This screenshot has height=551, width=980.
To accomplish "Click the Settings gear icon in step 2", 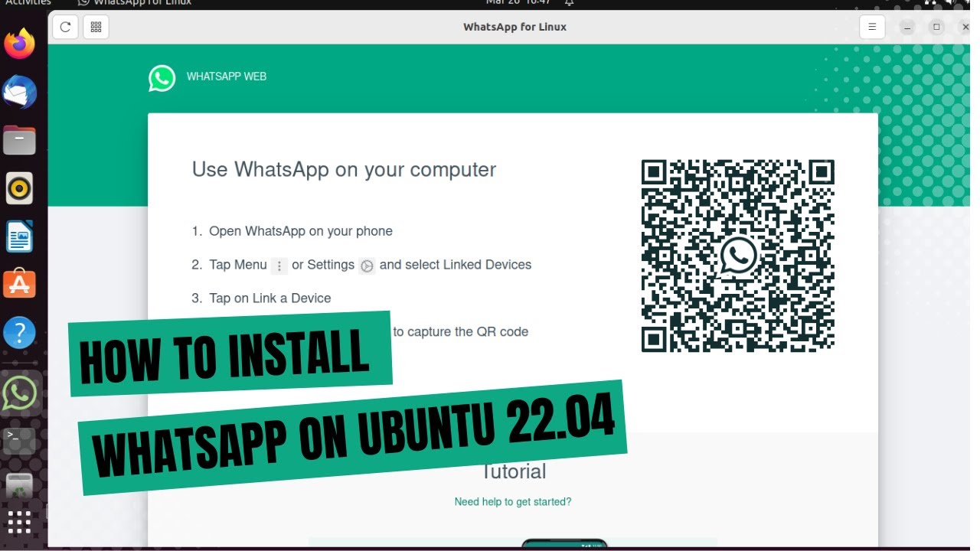I will [x=367, y=266].
